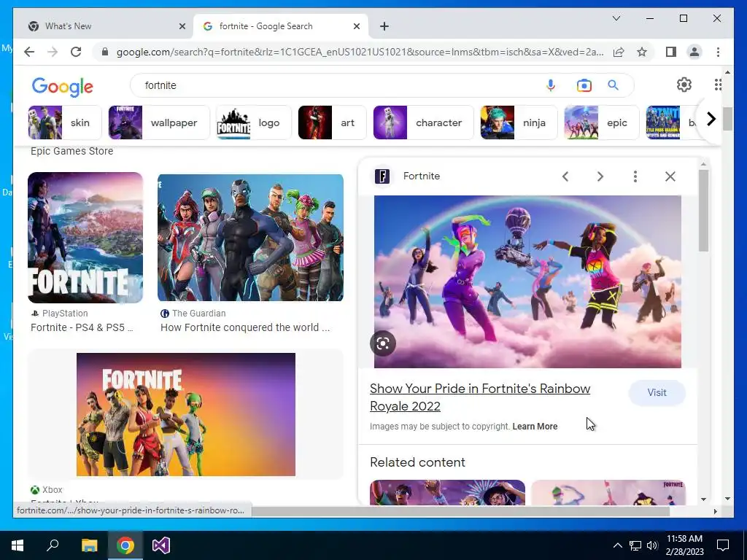
Task: Filter images by logo chip
Action: click(253, 122)
